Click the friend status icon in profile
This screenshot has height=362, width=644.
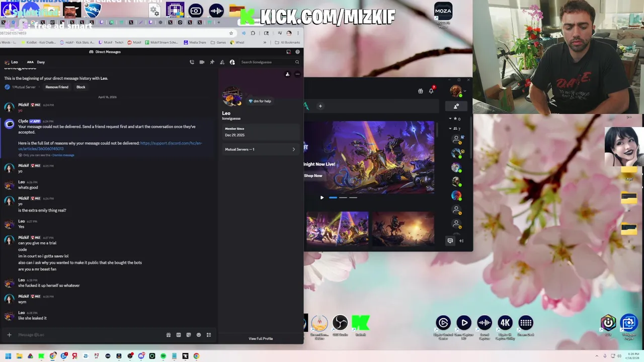point(287,74)
